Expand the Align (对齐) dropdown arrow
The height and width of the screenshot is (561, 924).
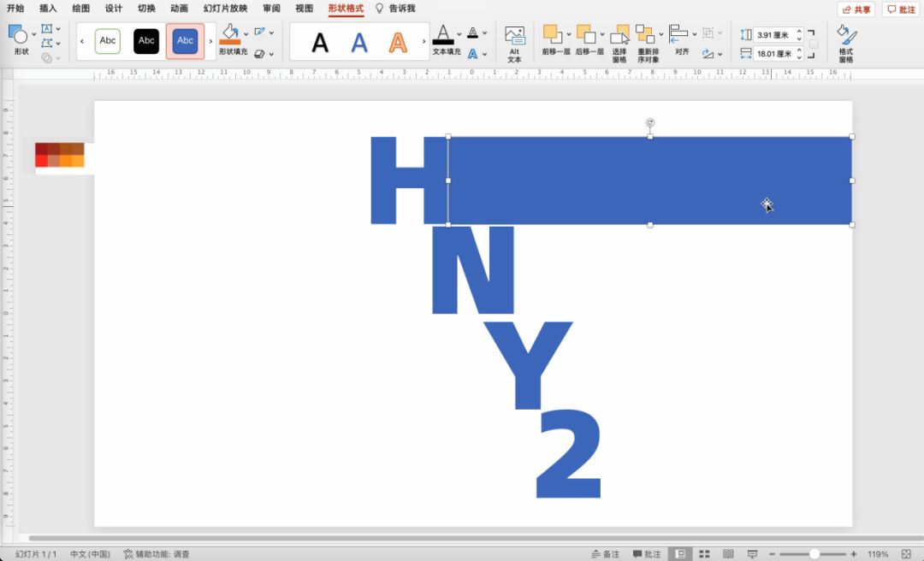coord(694,34)
